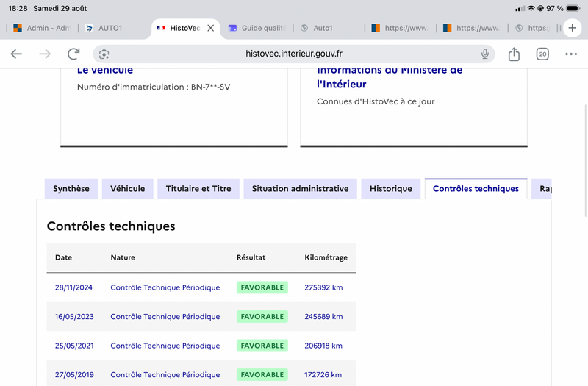Open the Titulaire et Titre tab
The width and height of the screenshot is (588, 386).
click(198, 189)
